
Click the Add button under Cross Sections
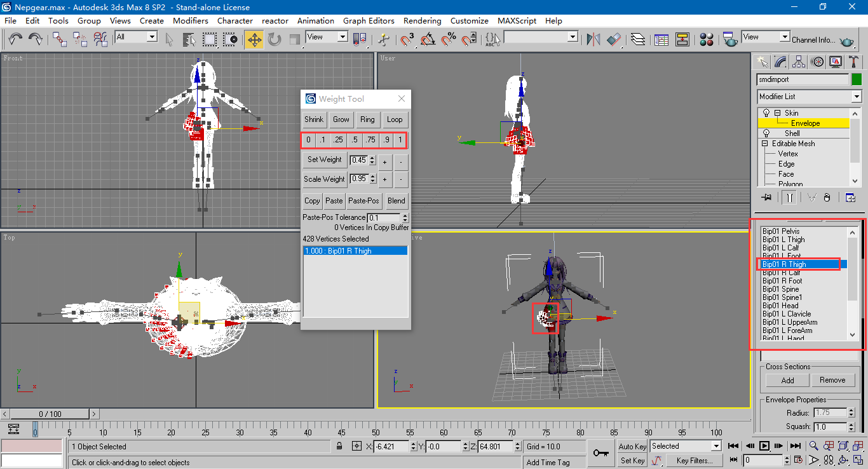click(787, 380)
